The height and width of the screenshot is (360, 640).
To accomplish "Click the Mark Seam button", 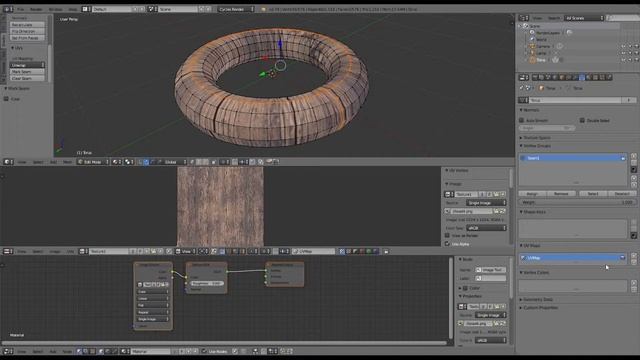I will 27,71.
